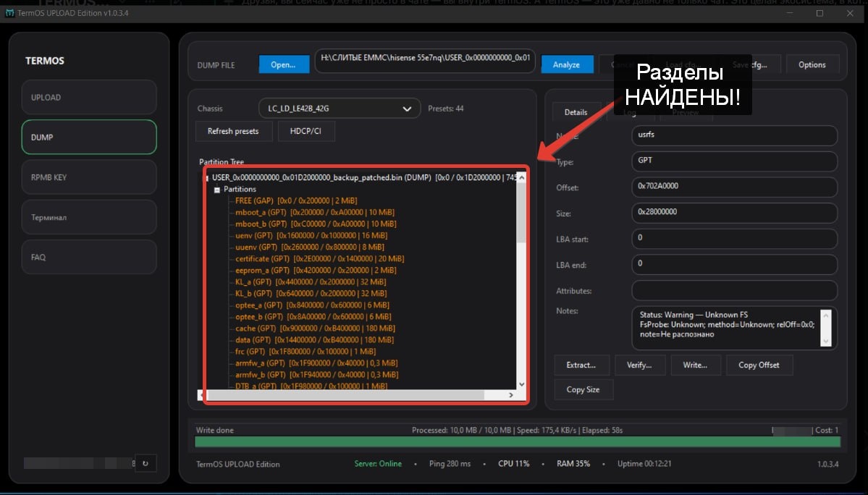868x495 pixels.
Task: Click the Copy Size button
Action: point(583,389)
